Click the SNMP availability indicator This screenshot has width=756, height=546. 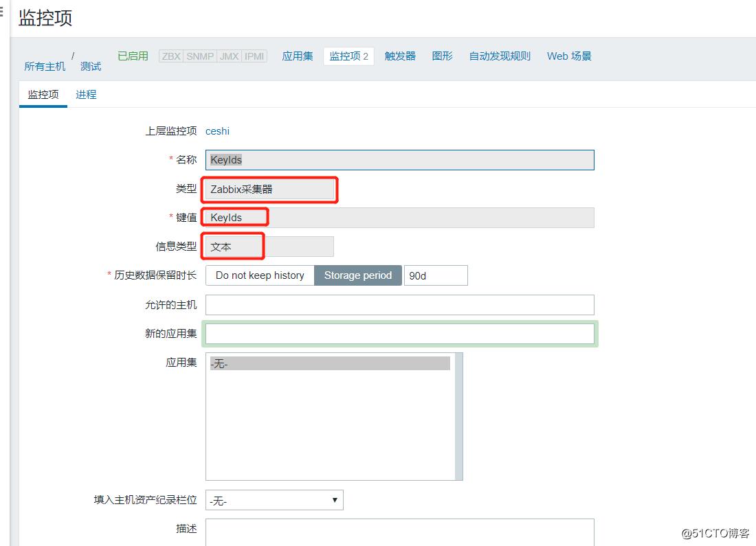click(x=199, y=56)
